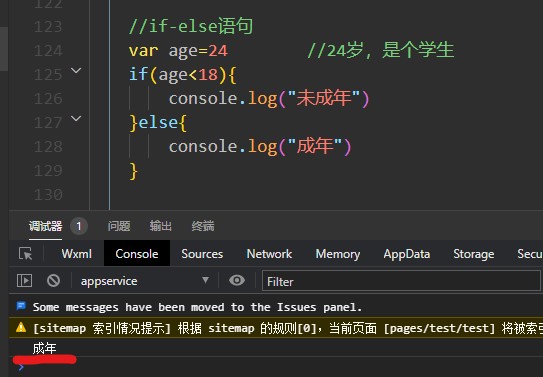This screenshot has height=377, width=543.
Task: Select the comment text //if-else语句
Action: coord(190,26)
